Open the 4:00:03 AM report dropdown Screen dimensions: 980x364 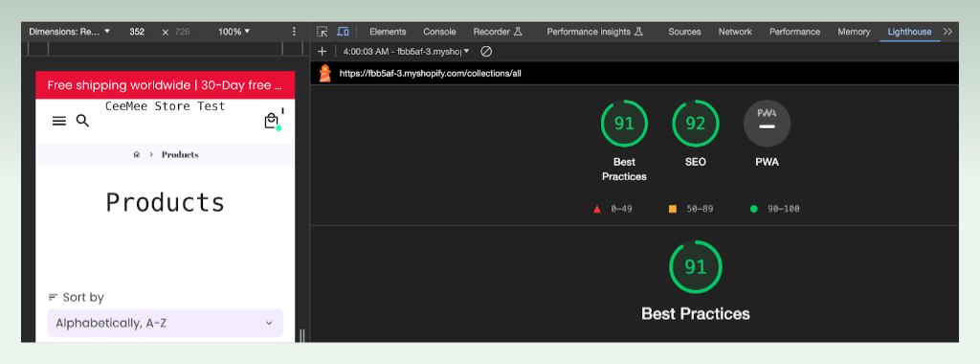[x=406, y=52]
